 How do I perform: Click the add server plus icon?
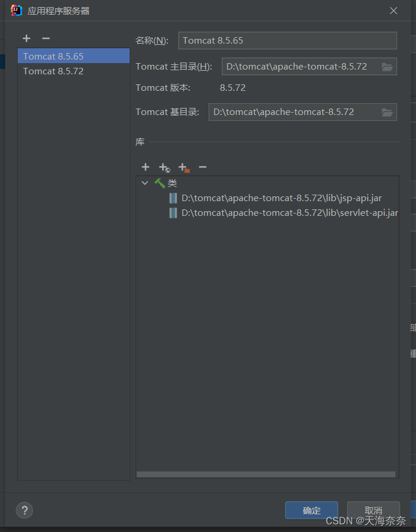pyautogui.click(x=27, y=39)
